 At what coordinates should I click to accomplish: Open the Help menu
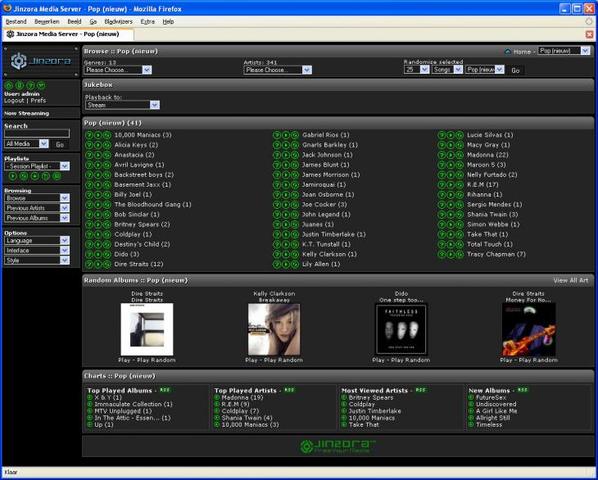pos(168,22)
